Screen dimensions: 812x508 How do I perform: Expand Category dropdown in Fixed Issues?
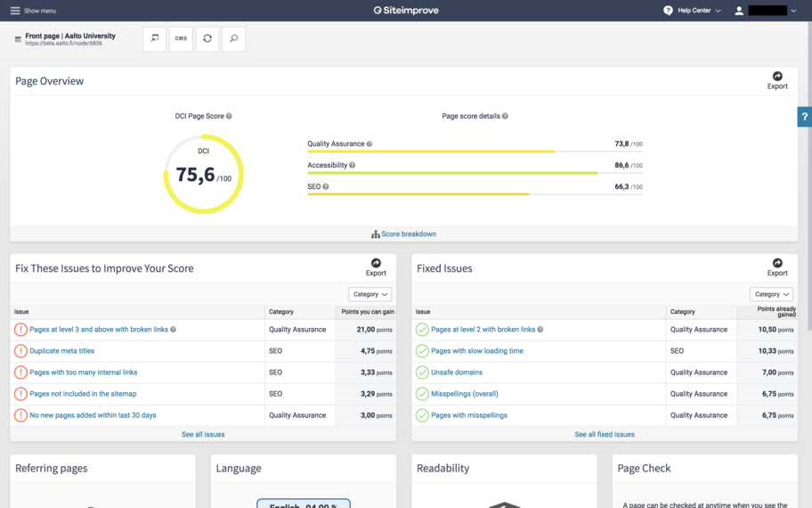pos(771,294)
